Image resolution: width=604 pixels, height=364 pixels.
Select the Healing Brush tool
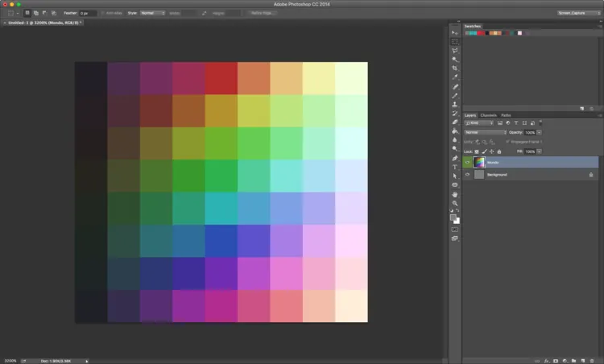[x=455, y=87]
